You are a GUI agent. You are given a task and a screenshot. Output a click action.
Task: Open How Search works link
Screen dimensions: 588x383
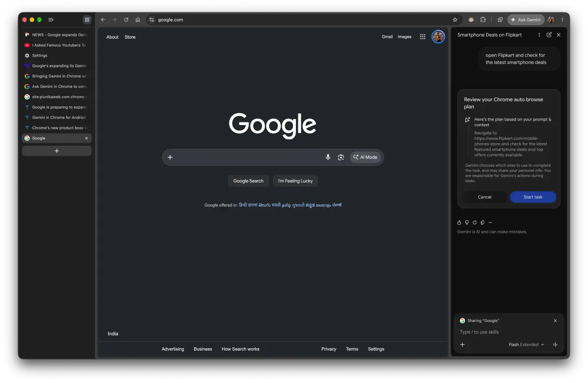[x=241, y=349]
